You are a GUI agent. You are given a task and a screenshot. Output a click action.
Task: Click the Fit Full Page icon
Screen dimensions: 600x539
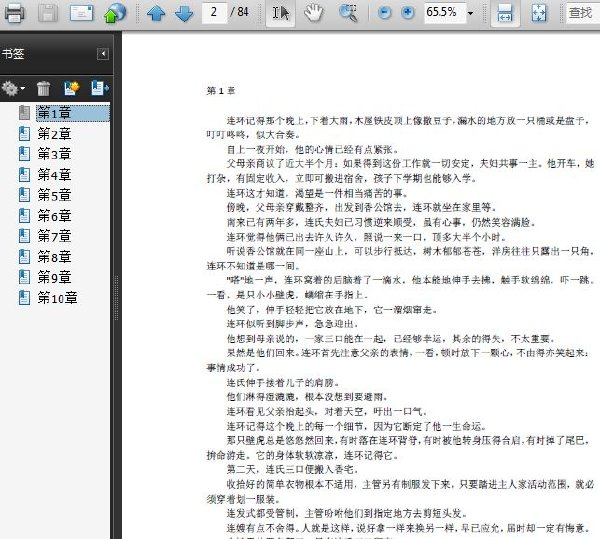(x=539, y=13)
